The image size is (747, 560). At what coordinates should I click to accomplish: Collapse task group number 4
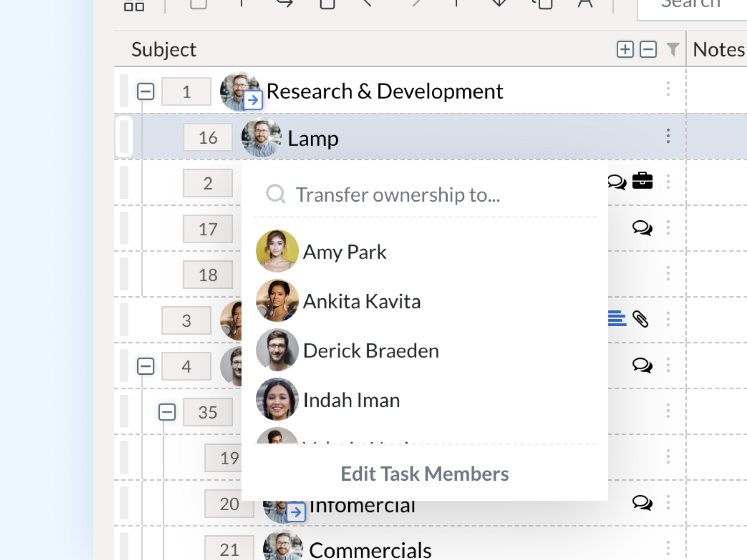click(x=145, y=366)
